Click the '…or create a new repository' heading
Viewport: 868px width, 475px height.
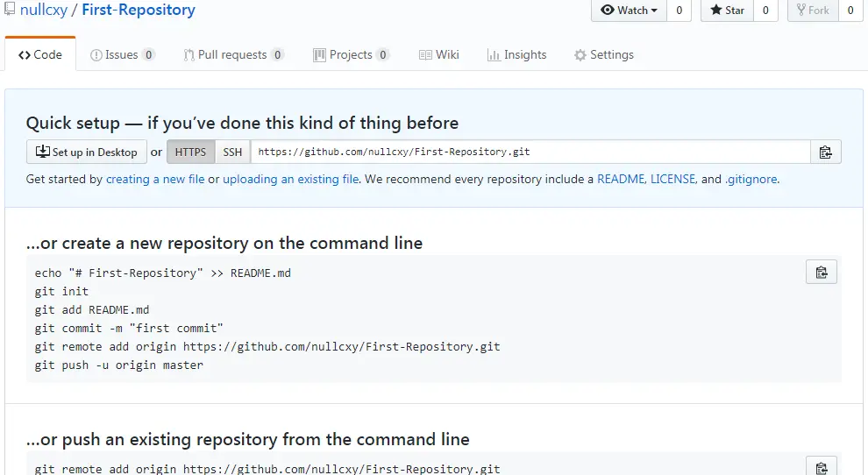point(224,243)
